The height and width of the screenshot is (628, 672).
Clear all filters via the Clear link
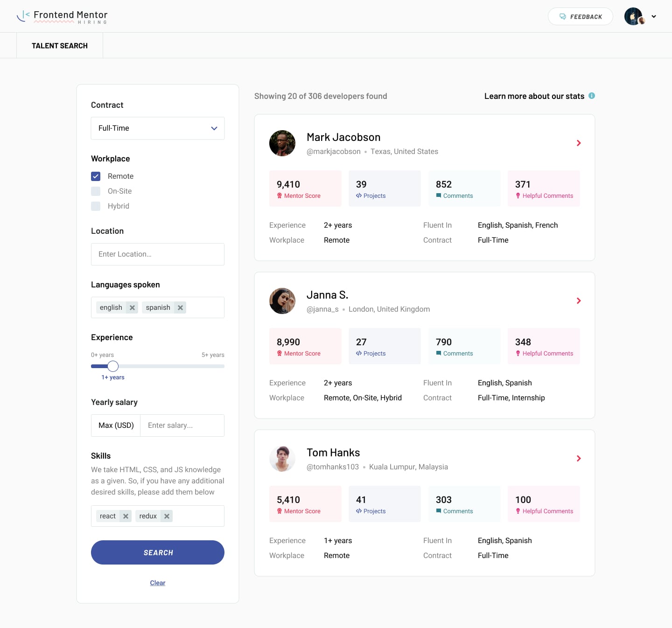point(157,583)
